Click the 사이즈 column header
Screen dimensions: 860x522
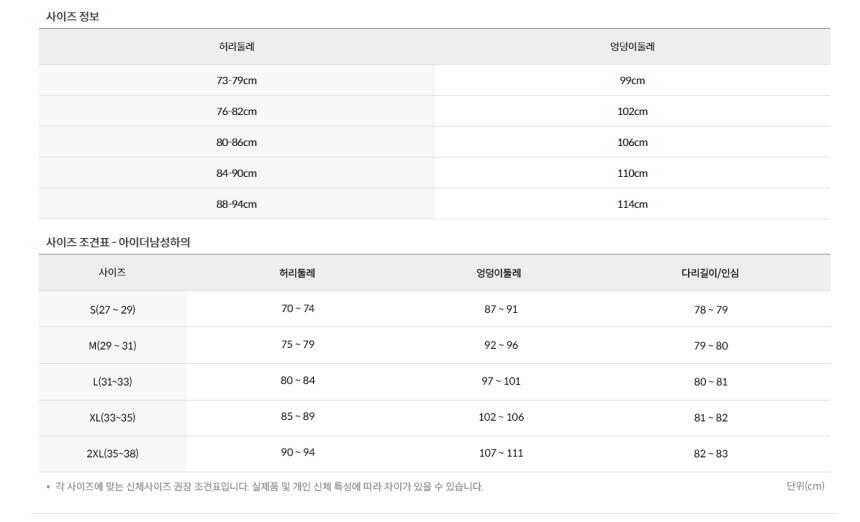tap(112, 272)
